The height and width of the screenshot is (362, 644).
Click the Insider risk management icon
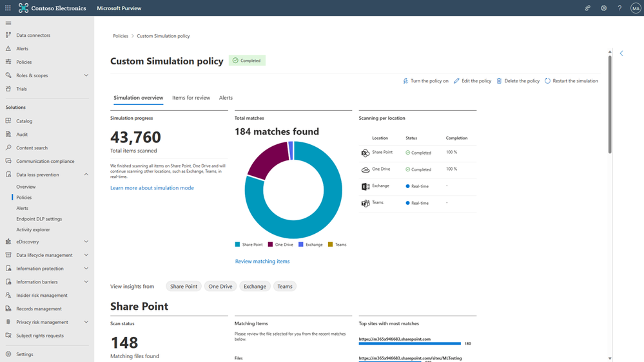(8, 295)
